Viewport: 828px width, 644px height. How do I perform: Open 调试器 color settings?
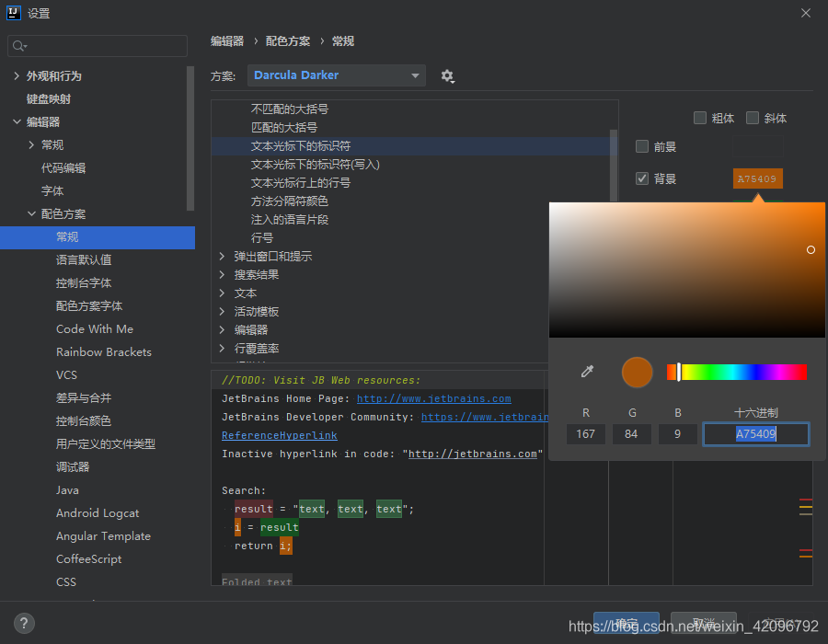(73, 467)
